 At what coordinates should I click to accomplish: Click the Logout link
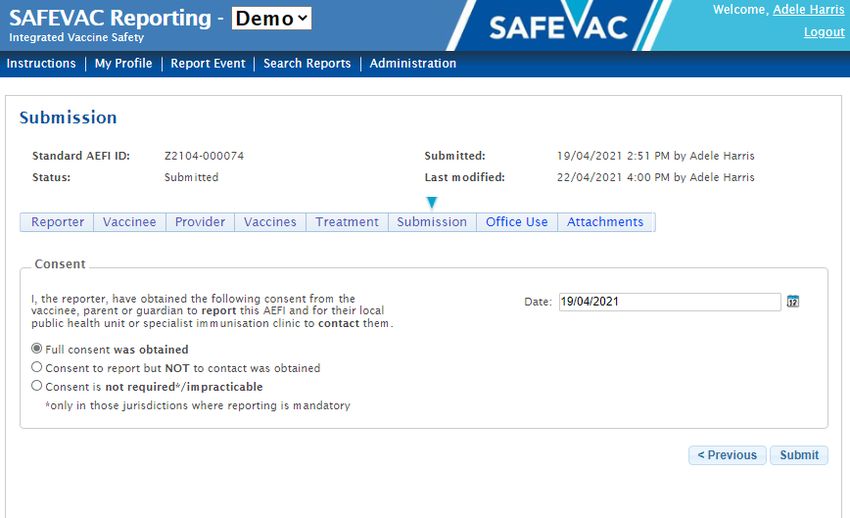pos(824,32)
